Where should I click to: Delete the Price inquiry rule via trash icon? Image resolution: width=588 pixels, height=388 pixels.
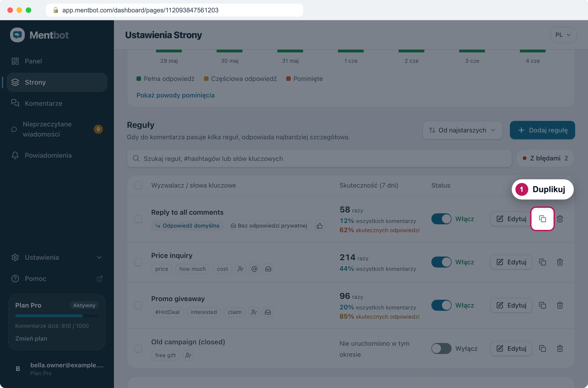pos(560,262)
